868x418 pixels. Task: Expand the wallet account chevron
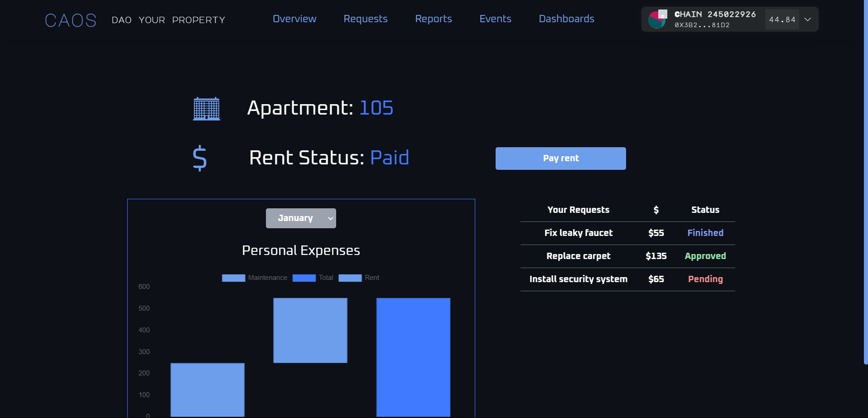point(807,19)
